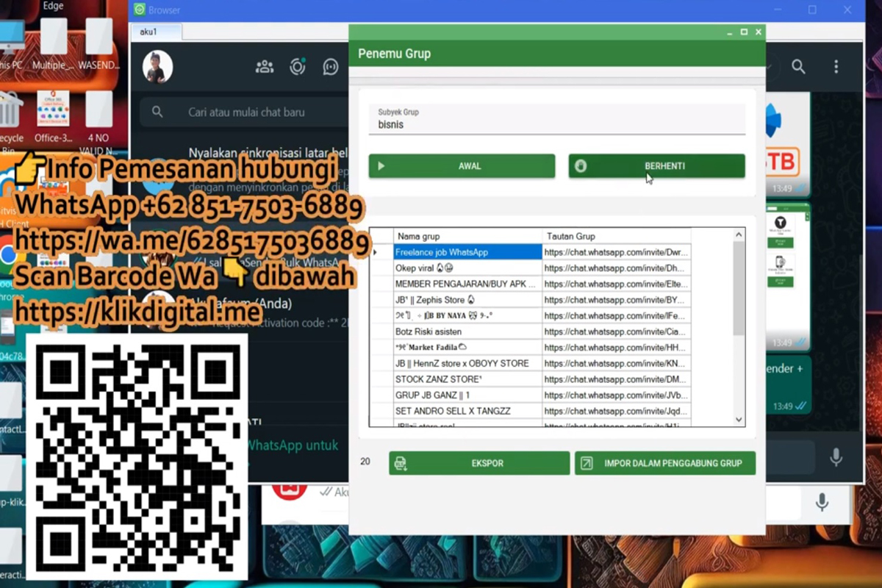Select the 'Botz Riski asisten' row
This screenshot has width=882, height=588.
467,331
